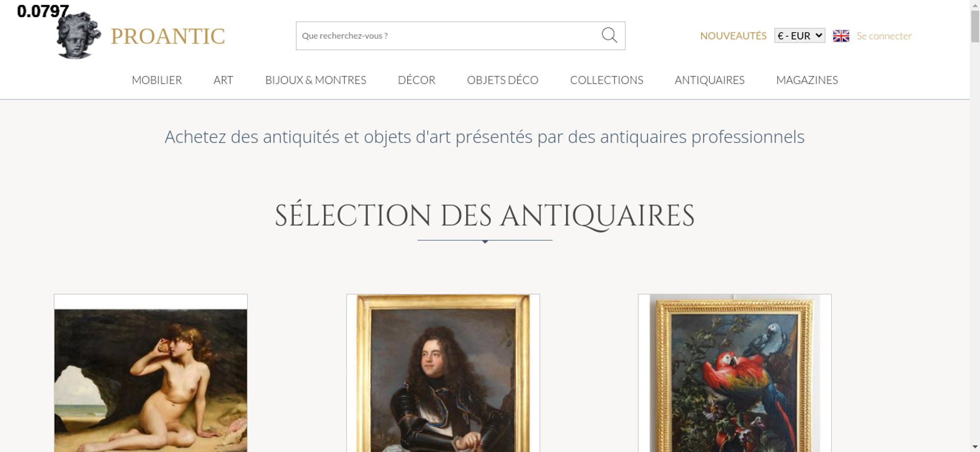Viewport: 980px width, 452px height.
Task: Open the MAGAZINES menu
Action: coord(807,80)
